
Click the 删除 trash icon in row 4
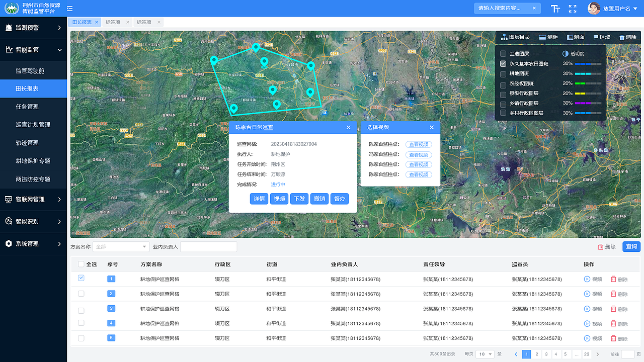click(613, 323)
